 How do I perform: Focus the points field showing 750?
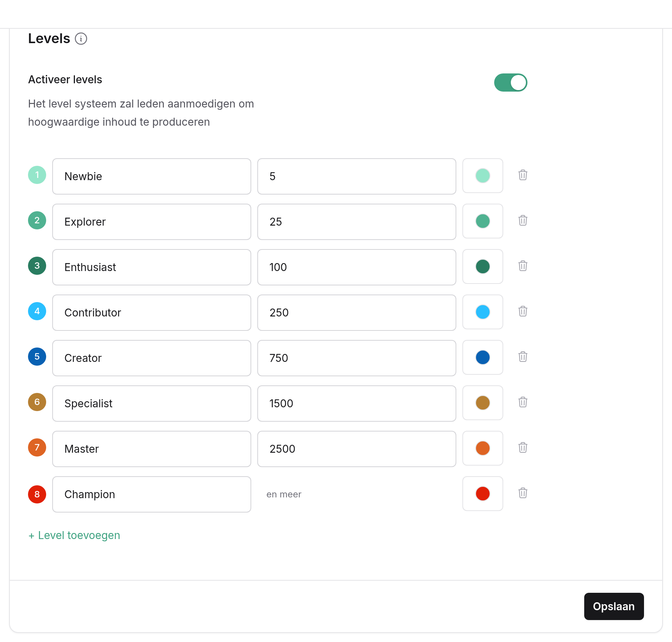357,358
